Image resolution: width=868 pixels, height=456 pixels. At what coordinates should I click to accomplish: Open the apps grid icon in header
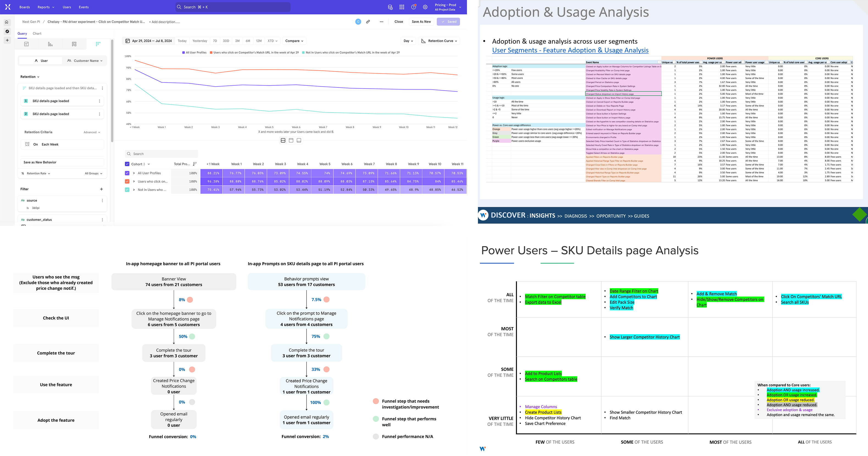[x=402, y=7]
